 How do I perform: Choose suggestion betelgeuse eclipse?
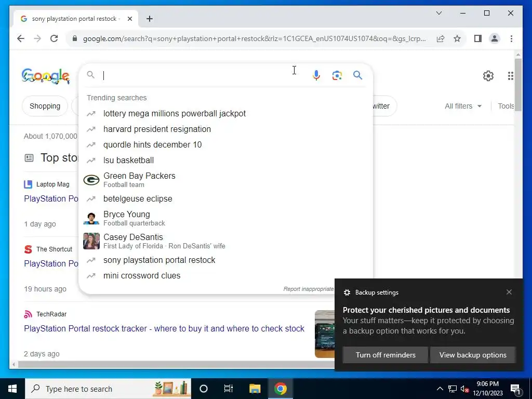point(225,199)
